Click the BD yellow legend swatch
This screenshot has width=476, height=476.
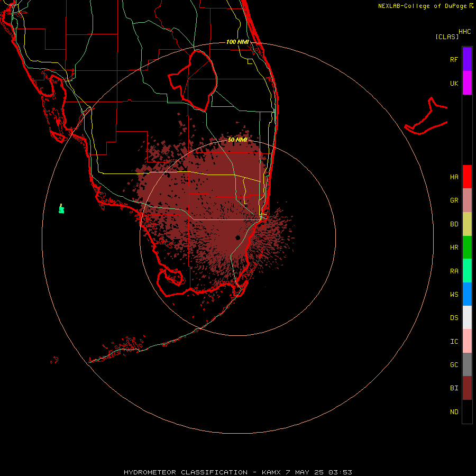pos(467,224)
